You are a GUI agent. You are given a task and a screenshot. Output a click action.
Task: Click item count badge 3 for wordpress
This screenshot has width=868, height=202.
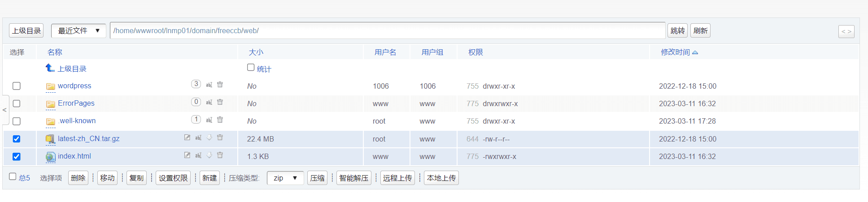[x=196, y=84]
